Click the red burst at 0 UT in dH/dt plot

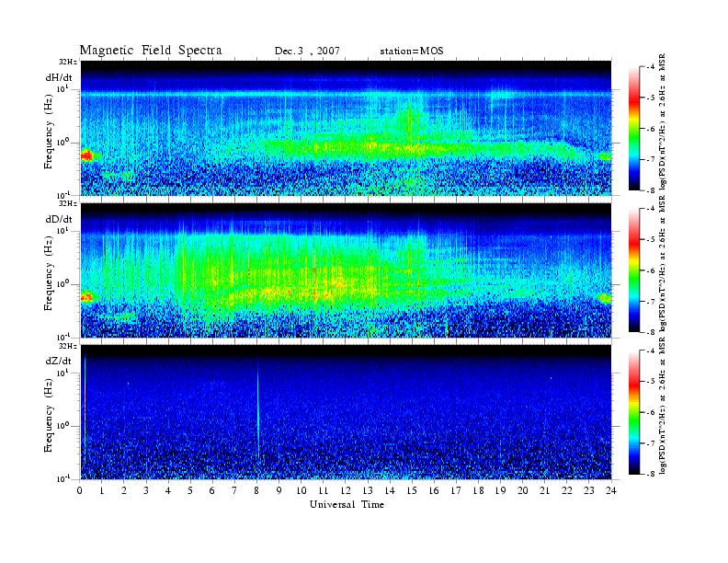86,156
